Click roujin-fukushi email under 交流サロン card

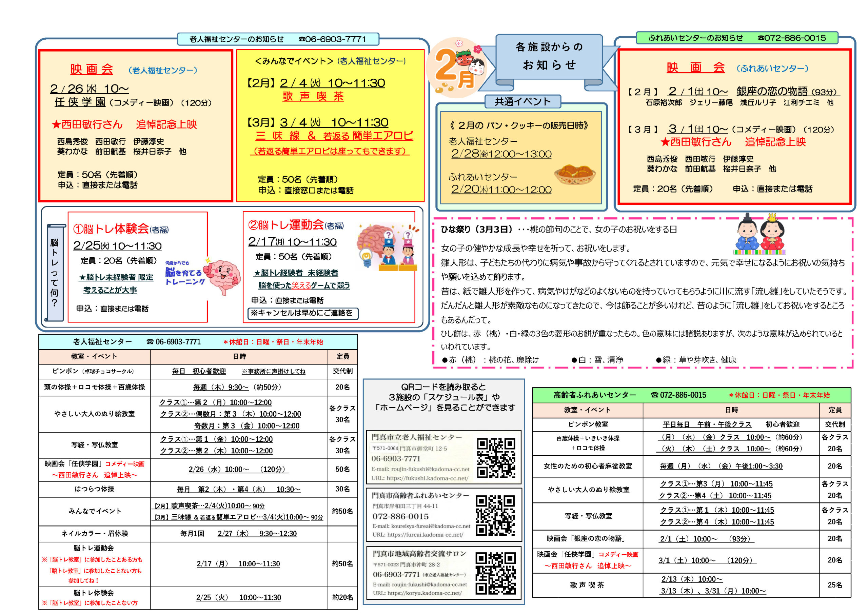click(x=430, y=584)
